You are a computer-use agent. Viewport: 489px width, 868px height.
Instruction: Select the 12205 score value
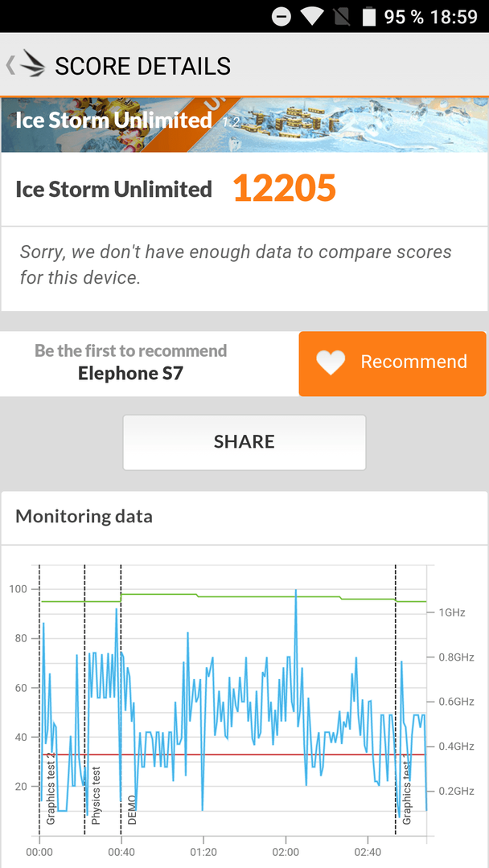pyautogui.click(x=284, y=188)
